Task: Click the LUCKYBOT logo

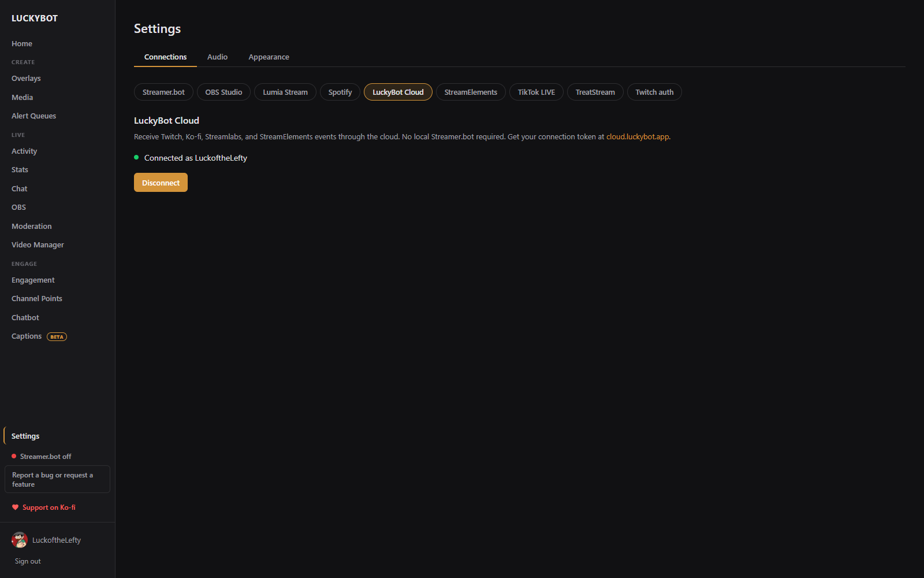Action: (35, 18)
